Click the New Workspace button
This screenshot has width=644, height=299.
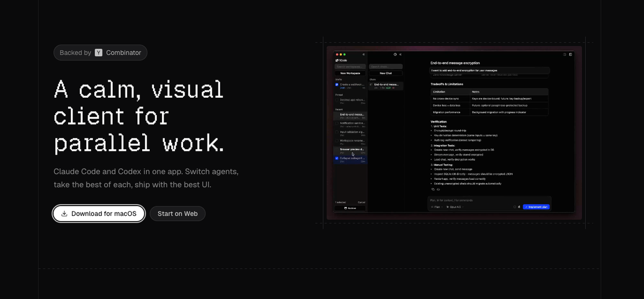tap(350, 73)
